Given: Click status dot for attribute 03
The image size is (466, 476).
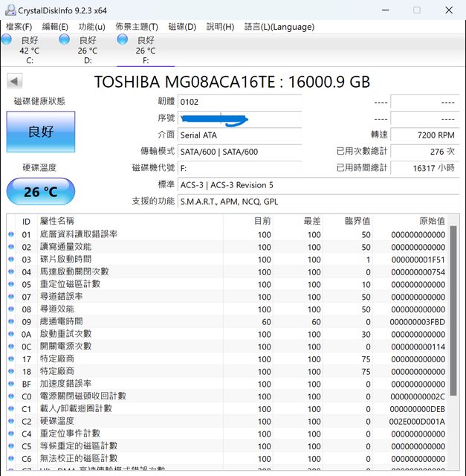Looking at the screenshot, I should 11,260.
